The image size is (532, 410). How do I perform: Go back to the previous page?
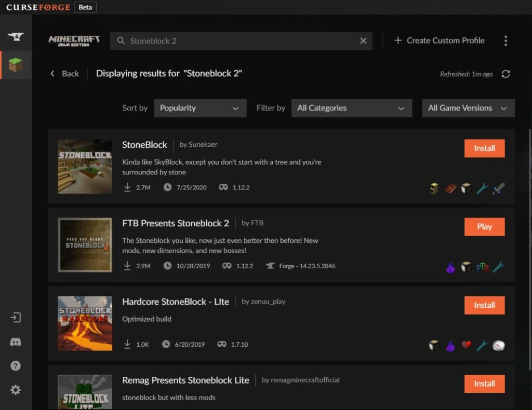pos(65,74)
